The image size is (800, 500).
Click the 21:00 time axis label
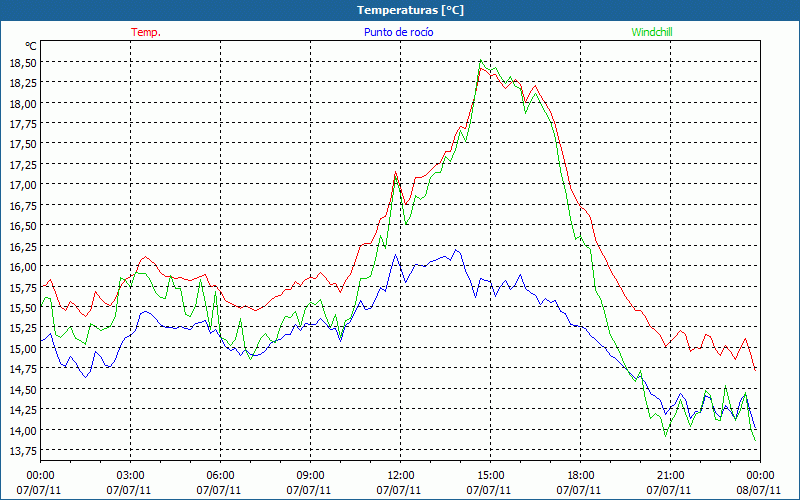coord(670,476)
